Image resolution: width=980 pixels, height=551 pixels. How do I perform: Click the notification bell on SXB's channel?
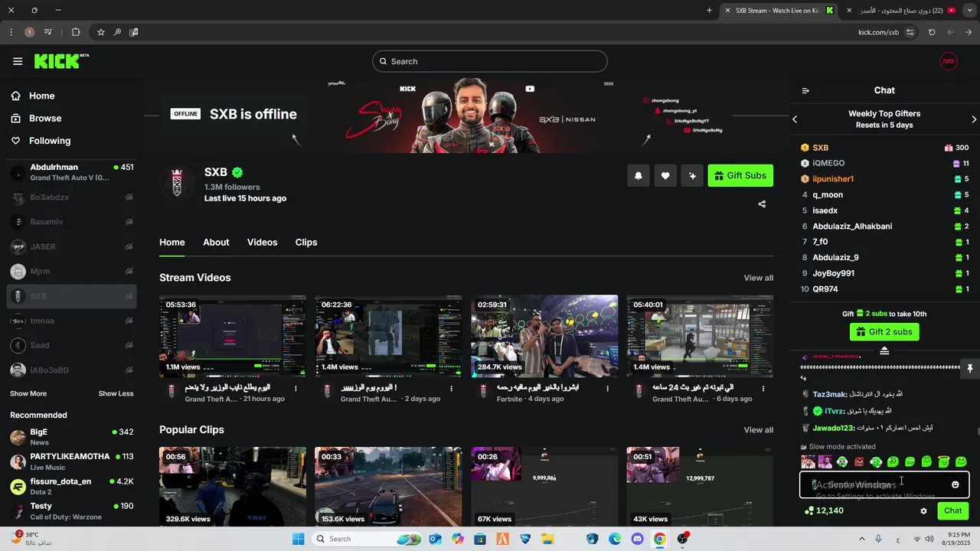click(639, 176)
